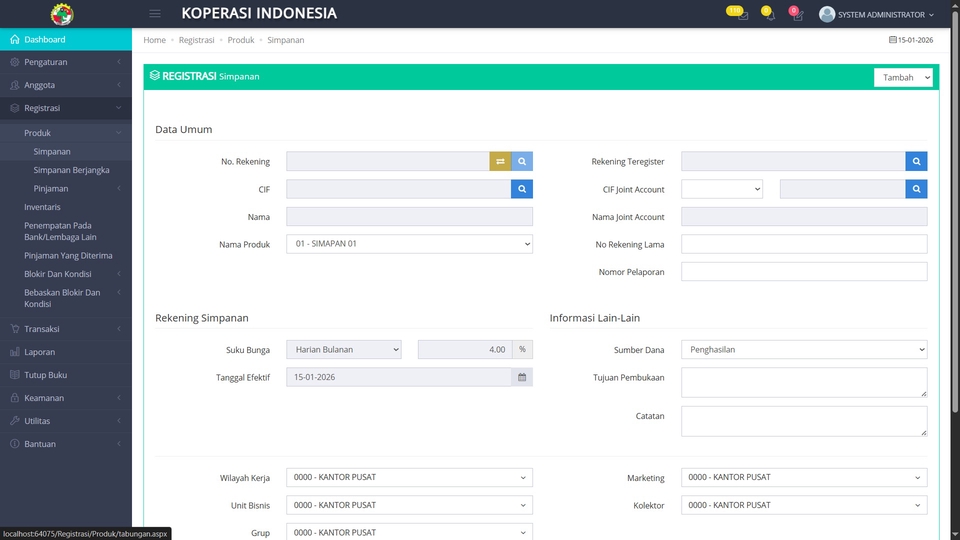Click the Tujuan Pembukaan text area

click(804, 382)
